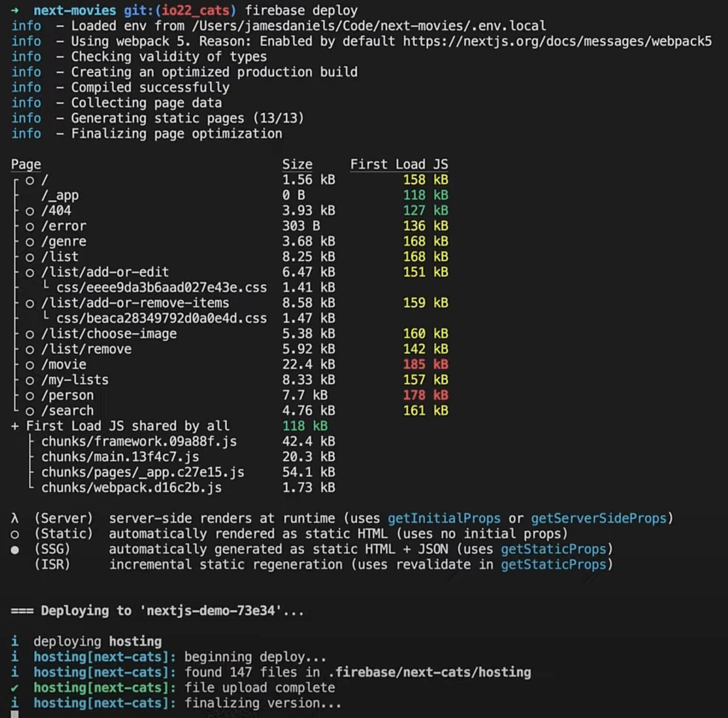Click the getInitialProps link text

[x=444, y=518]
